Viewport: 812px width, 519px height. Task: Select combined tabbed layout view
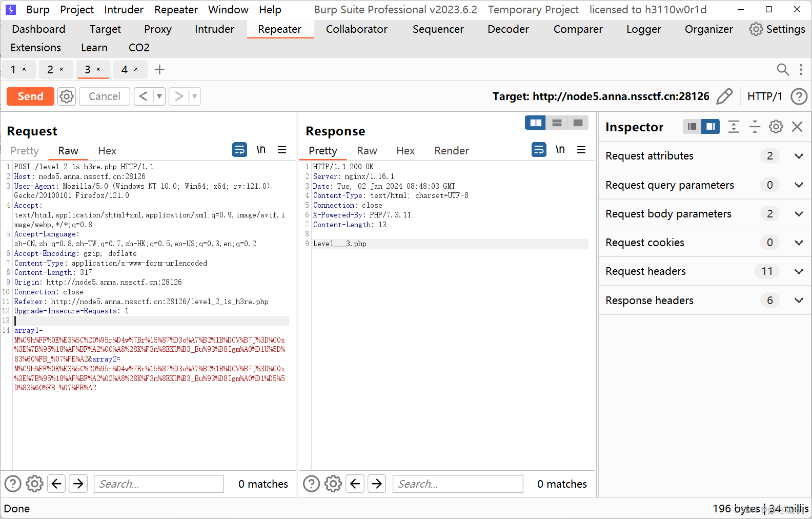click(x=578, y=123)
